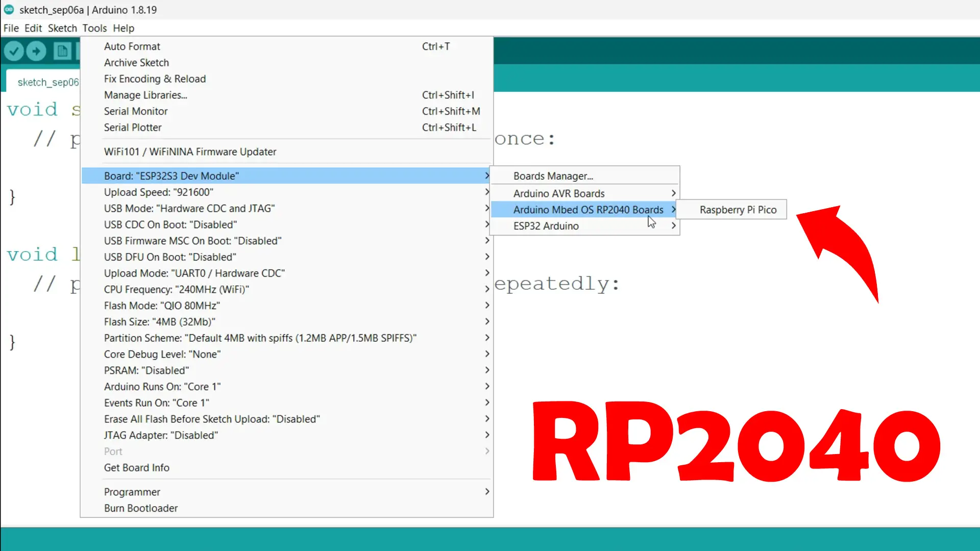The width and height of the screenshot is (980, 551).
Task: Expand PSRAM: "Disabled" option
Action: click(287, 370)
